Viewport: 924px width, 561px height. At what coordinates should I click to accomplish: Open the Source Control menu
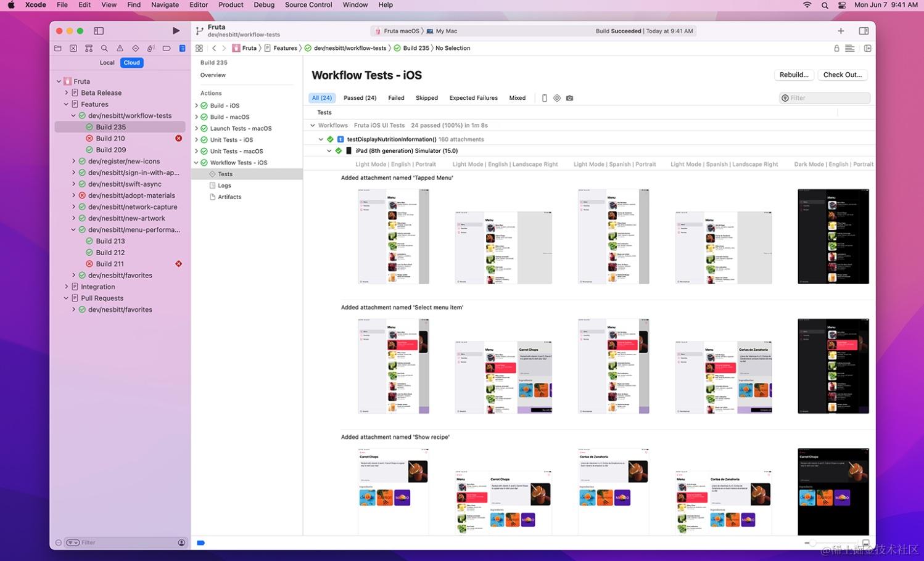[x=308, y=5]
